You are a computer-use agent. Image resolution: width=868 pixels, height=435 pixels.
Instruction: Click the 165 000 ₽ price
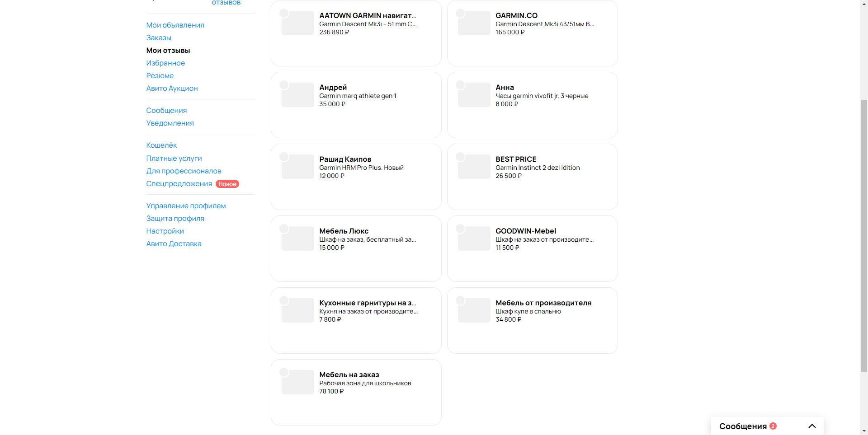tap(510, 33)
